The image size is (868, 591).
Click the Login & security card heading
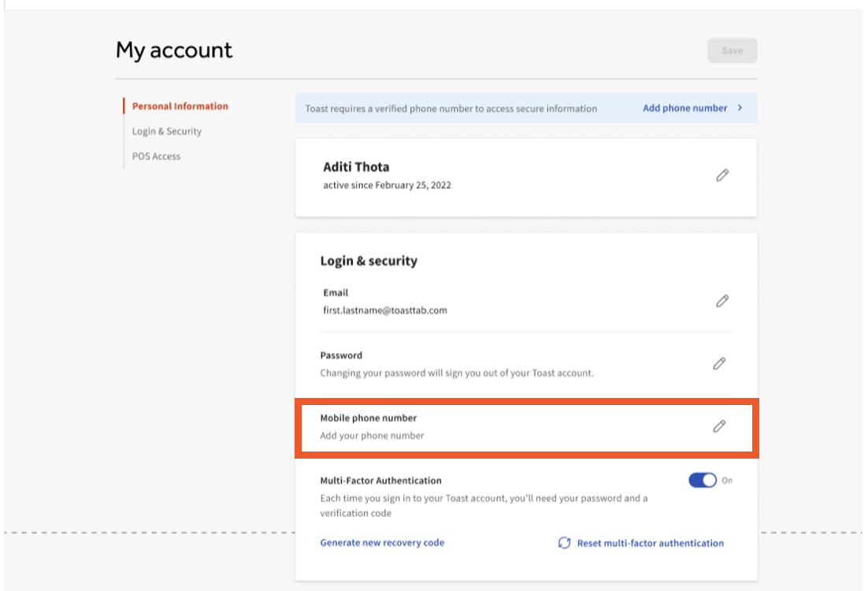coord(367,261)
